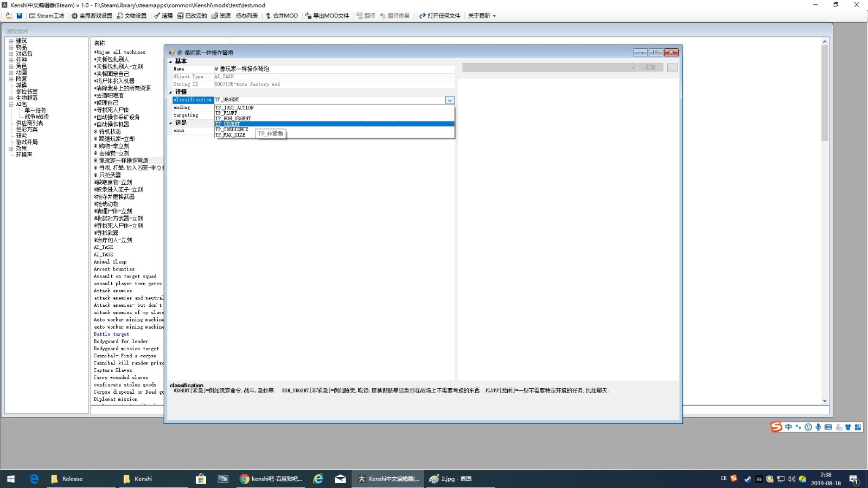This screenshot has width=868, height=488.
Task: Open Steam工坊 from the toolbar
Action: click(x=47, y=16)
